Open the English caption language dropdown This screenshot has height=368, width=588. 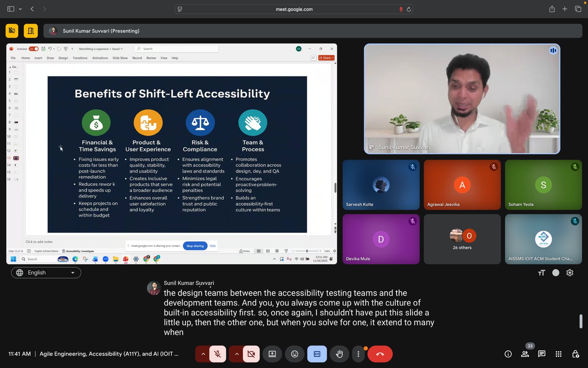[46, 273]
